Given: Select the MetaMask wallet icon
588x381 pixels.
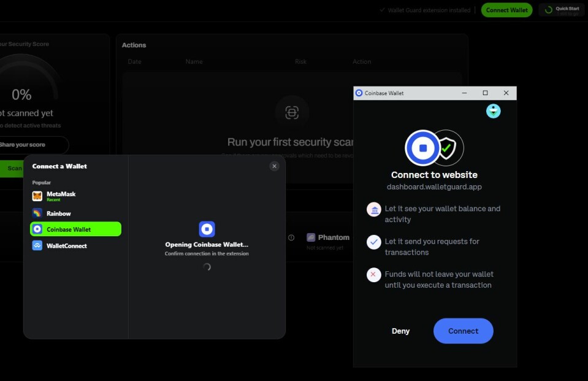Looking at the screenshot, I should click(37, 194).
